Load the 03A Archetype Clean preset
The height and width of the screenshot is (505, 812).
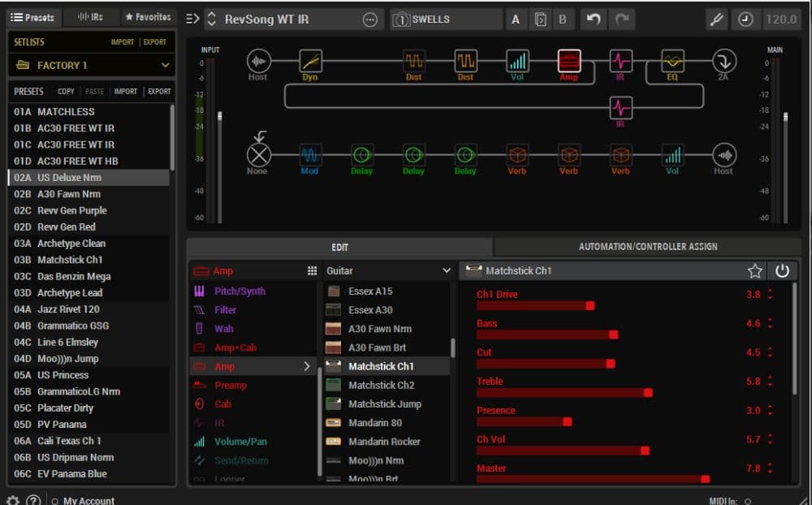71,244
